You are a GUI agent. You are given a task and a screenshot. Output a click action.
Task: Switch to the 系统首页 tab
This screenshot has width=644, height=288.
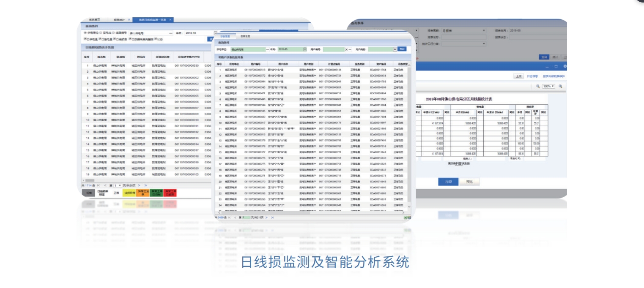point(95,20)
